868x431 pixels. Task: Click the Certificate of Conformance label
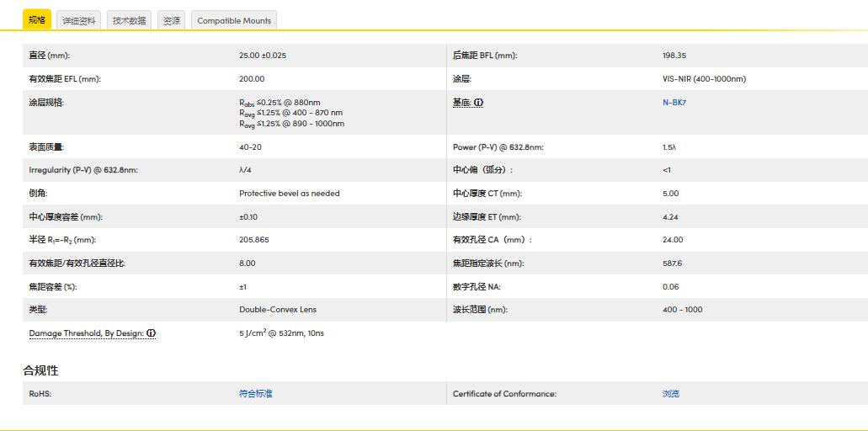point(504,393)
